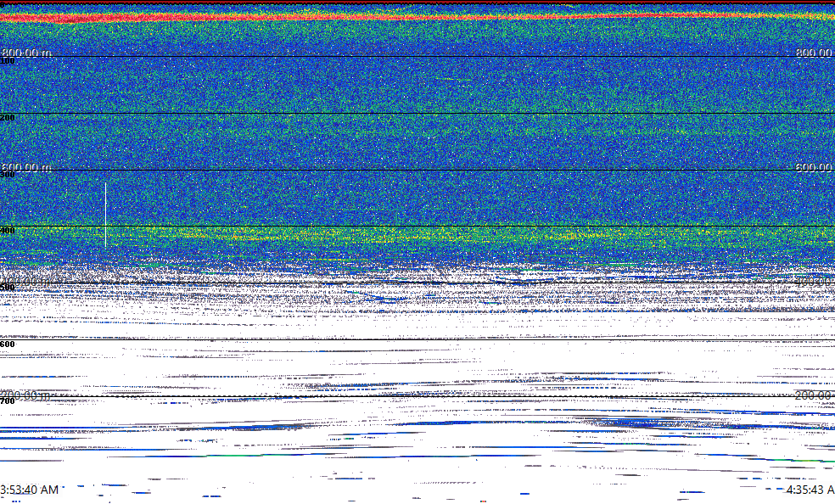Screen dimensions: 835x504
Task: Click the bold 100 depth label
Action: 8,61
